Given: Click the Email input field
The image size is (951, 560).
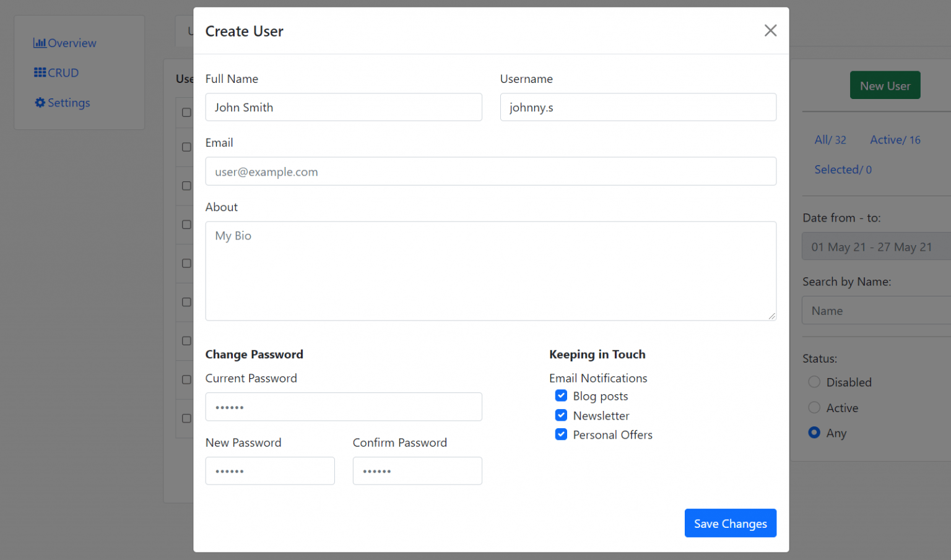Looking at the screenshot, I should (x=490, y=171).
